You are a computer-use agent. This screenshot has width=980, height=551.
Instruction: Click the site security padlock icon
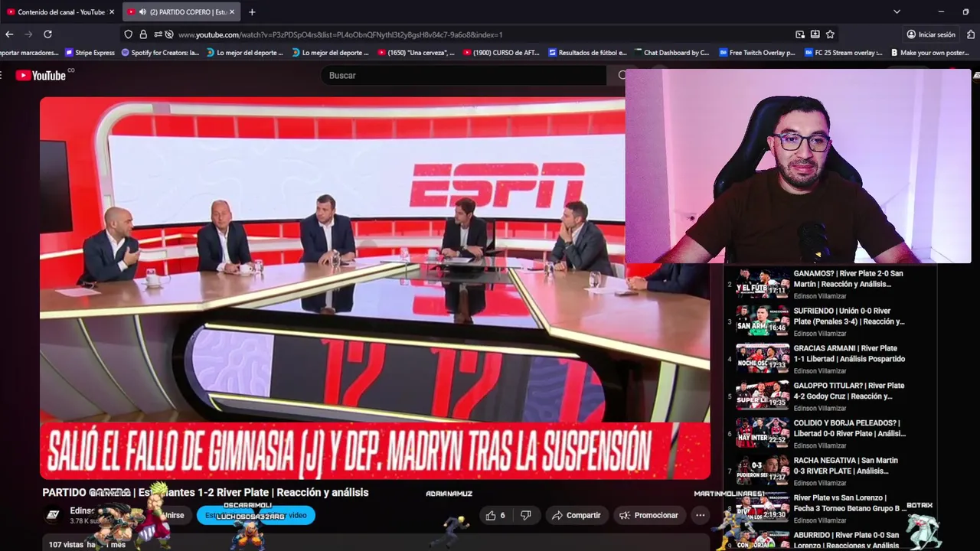point(143,34)
